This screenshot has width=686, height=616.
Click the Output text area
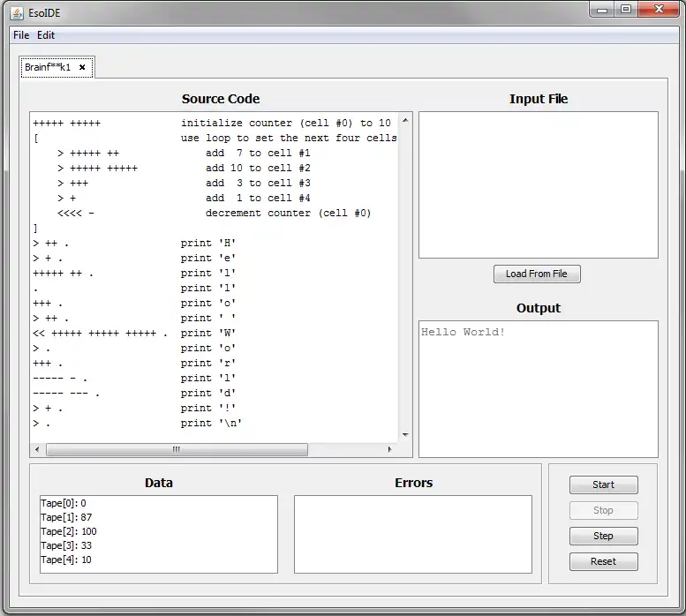pos(539,389)
